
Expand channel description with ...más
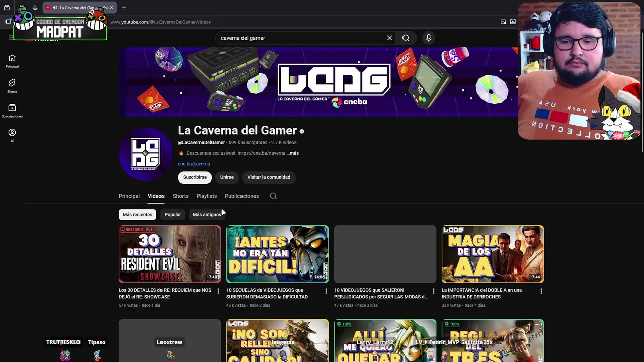[293, 153]
